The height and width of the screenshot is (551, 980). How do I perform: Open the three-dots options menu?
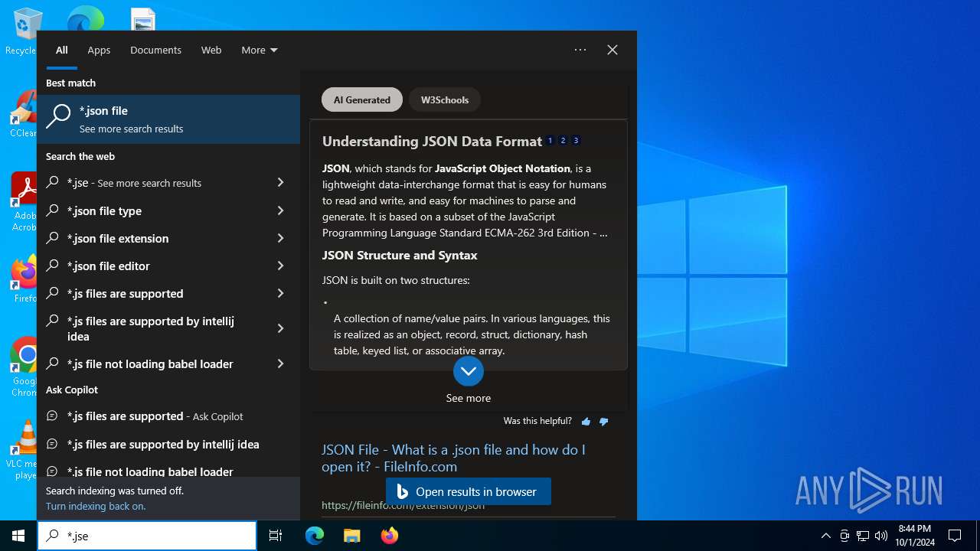[x=580, y=50]
